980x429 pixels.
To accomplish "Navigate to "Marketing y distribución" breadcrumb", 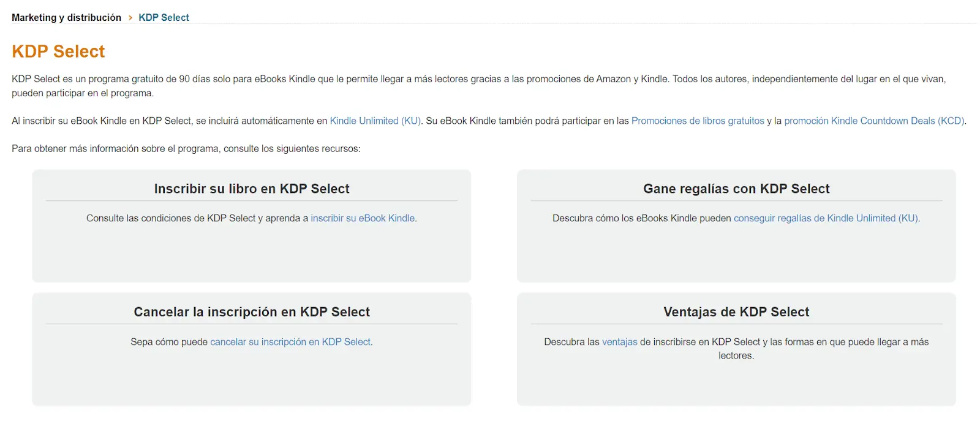I will click(x=66, y=17).
